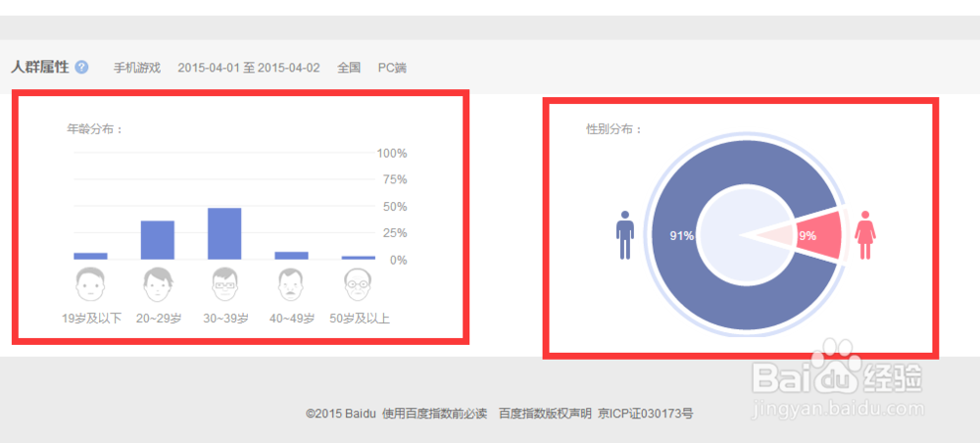Click the 性别分布 chart title
This screenshot has height=443, width=980.
(613, 129)
